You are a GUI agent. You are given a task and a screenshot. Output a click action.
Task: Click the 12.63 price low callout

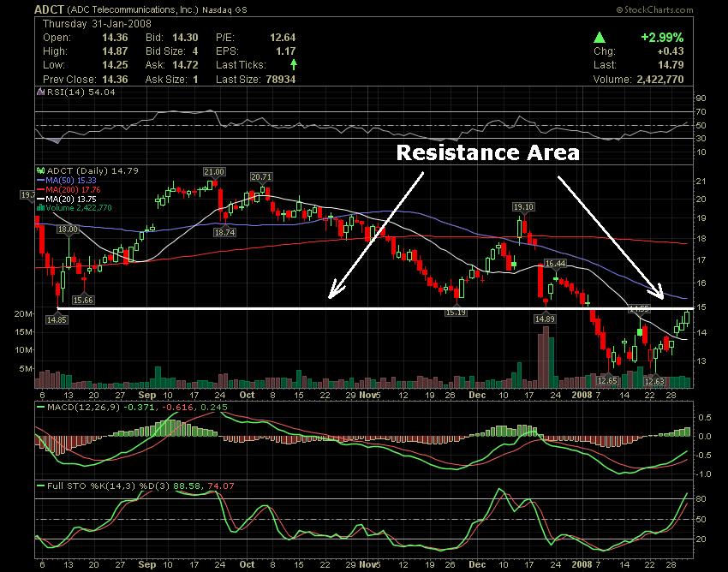tap(654, 381)
